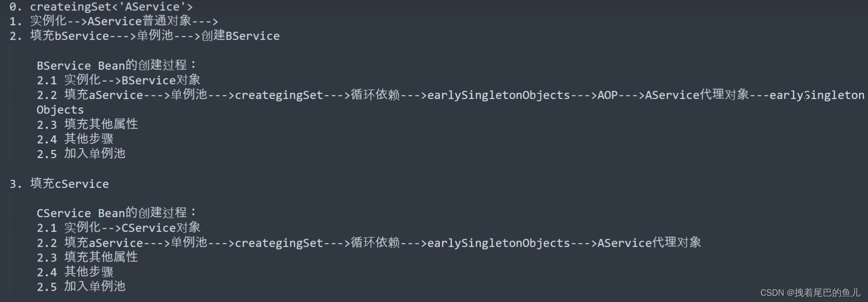Click "创建BService" at end of line 2
Image resolution: width=868 pixels, height=302 pixels.
[x=240, y=35]
